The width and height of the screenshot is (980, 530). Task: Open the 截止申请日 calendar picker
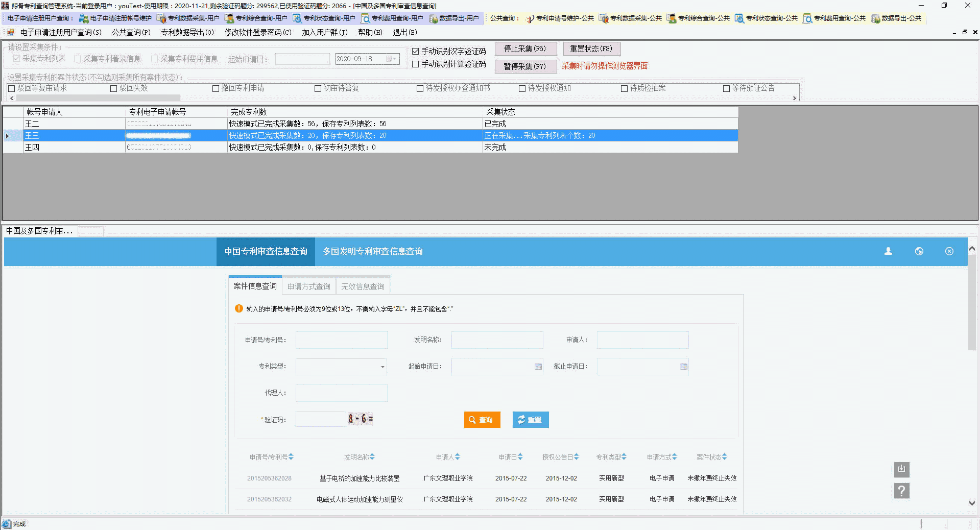[683, 366]
